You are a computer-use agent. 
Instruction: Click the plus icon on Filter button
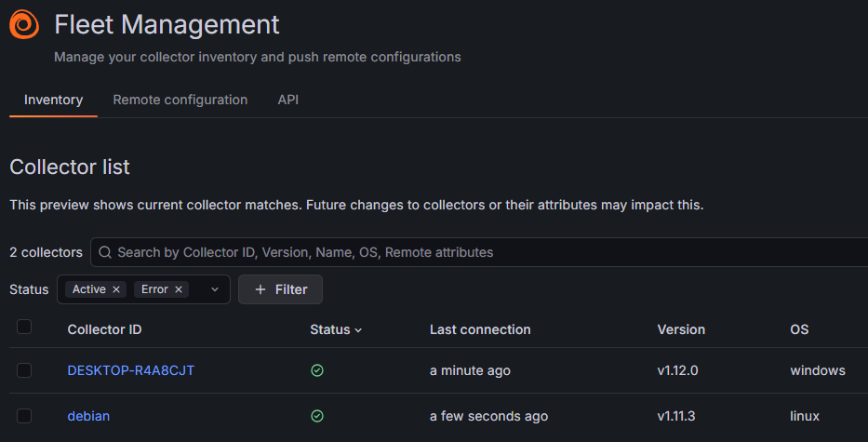[x=260, y=289]
